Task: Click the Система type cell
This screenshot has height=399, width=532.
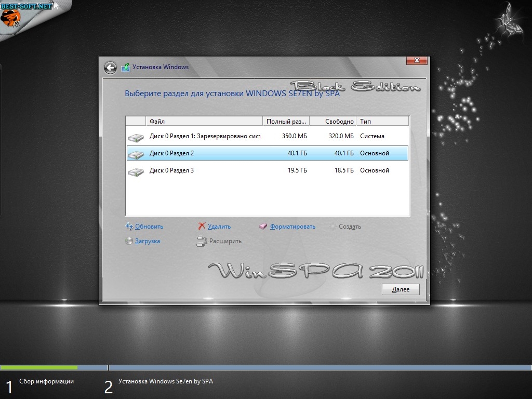Action: point(372,136)
